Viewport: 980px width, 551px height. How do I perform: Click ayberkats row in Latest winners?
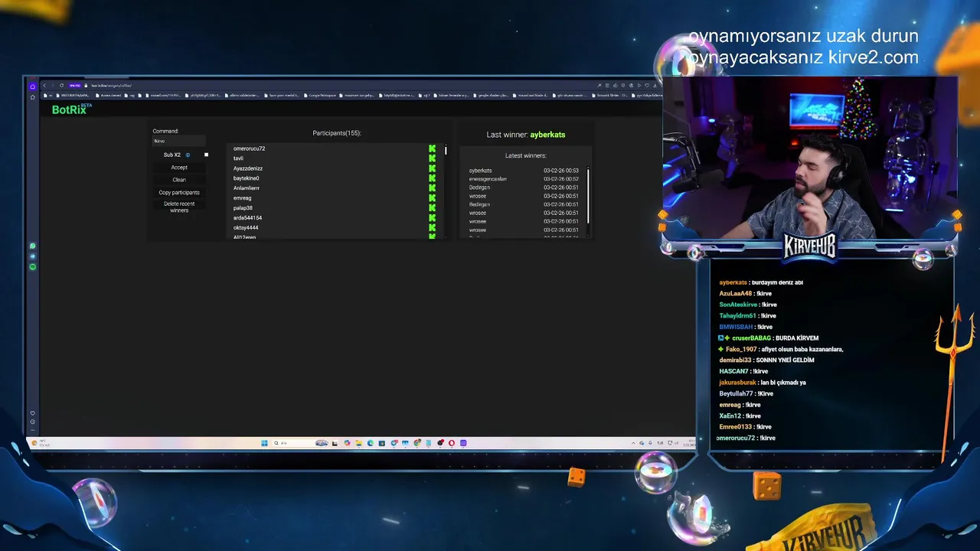[524, 171]
